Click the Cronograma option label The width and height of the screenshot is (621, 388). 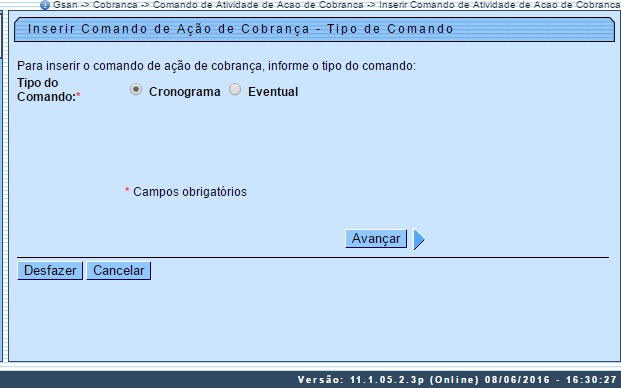[x=185, y=92]
